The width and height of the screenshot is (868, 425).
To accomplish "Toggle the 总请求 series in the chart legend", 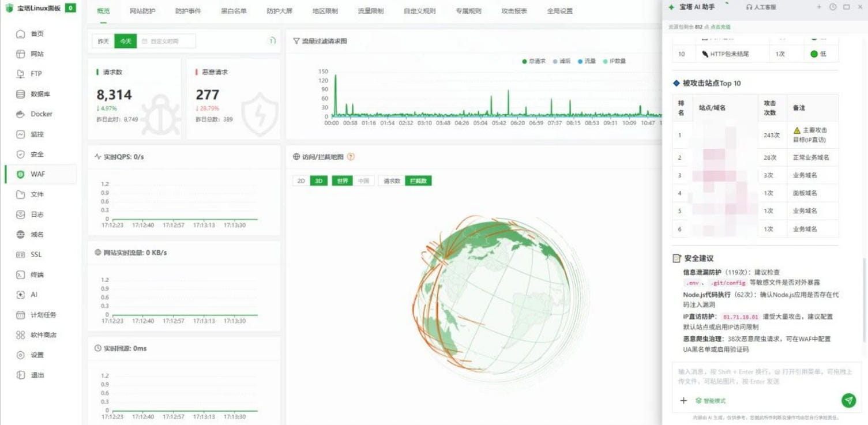I will (x=533, y=61).
